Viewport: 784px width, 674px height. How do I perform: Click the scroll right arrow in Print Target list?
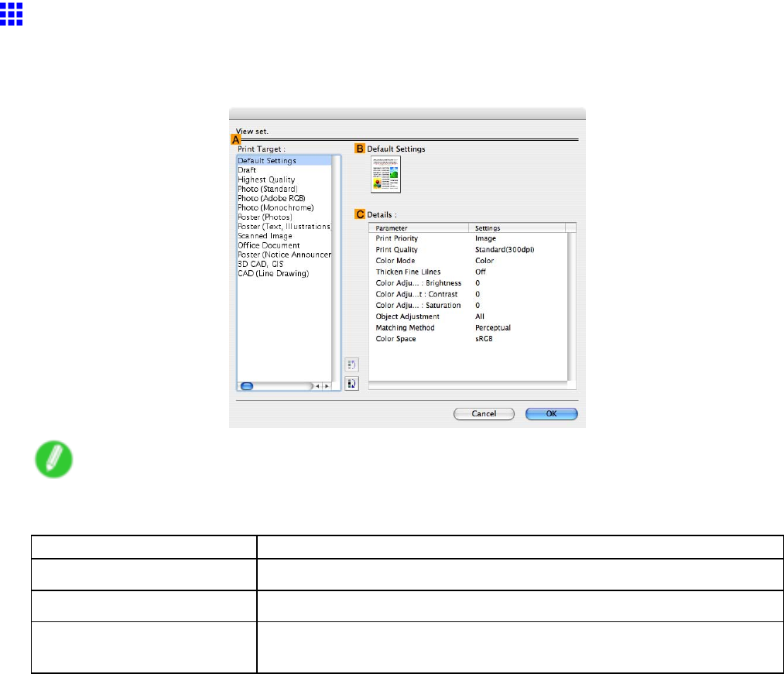pyautogui.click(x=327, y=386)
